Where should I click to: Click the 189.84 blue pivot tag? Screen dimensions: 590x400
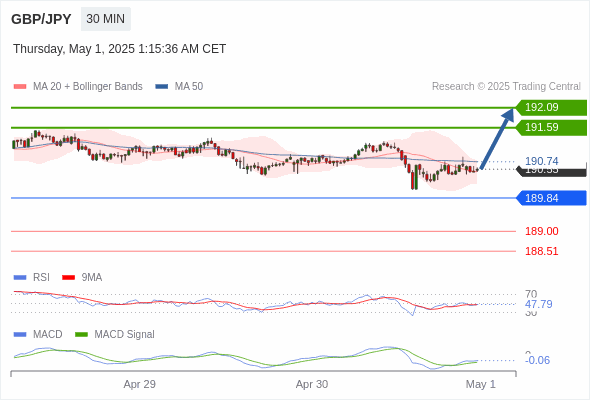pos(551,198)
